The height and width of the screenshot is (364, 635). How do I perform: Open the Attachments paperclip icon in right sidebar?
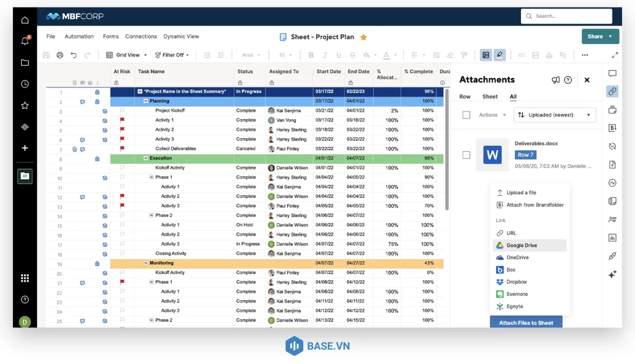coord(612,91)
